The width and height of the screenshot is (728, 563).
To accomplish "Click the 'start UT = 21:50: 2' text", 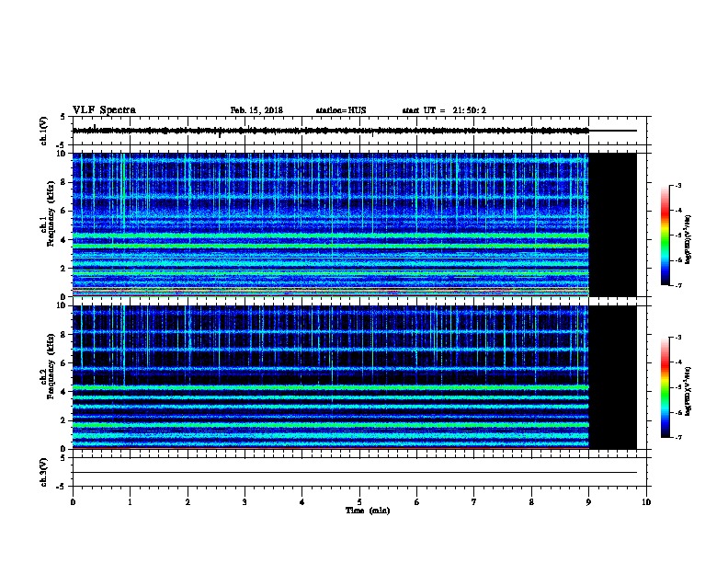I will (444, 110).
